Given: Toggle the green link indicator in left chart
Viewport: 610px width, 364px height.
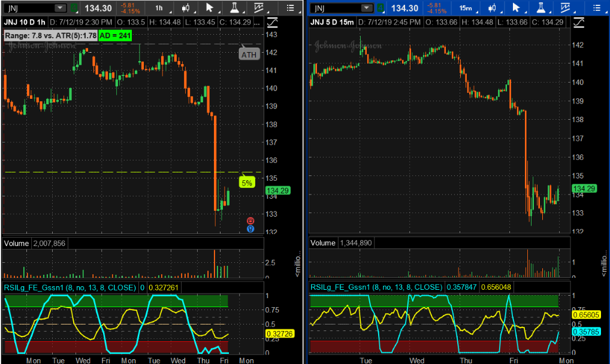Looking at the screenshot, I should coord(73,8).
